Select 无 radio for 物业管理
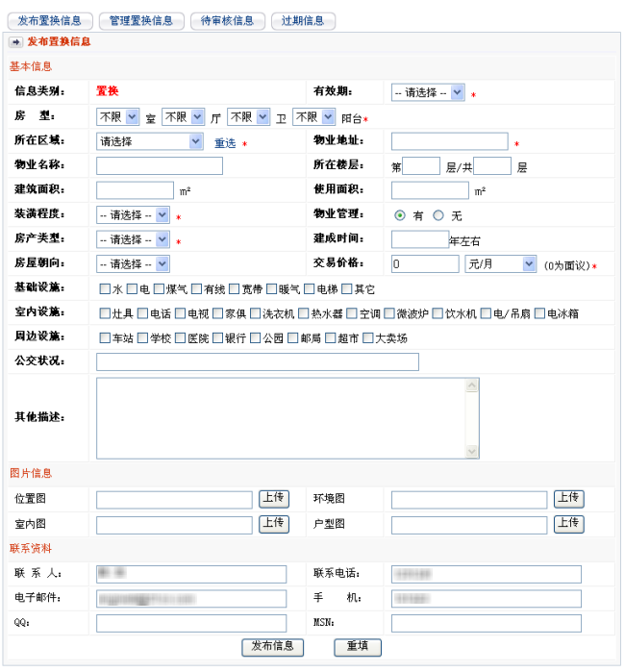This screenshot has width=625, height=672. (438, 216)
